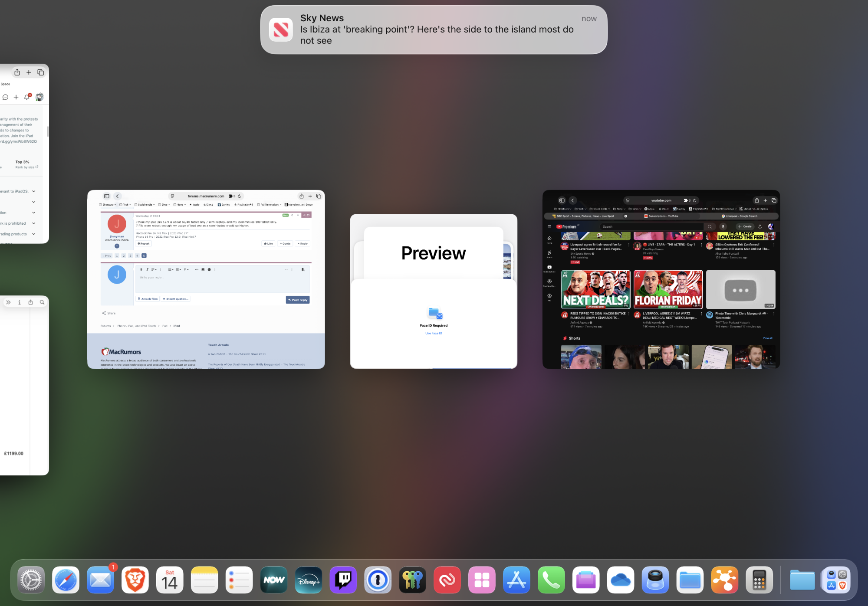Toggle the sidebar in the MacRumors Safari window
The width and height of the screenshot is (868, 606).
(107, 196)
